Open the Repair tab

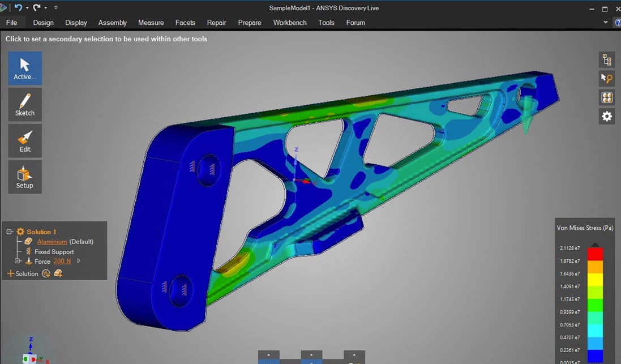pos(216,23)
